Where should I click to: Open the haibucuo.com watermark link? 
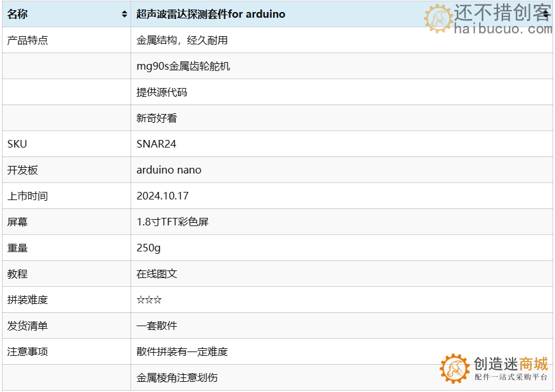click(x=503, y=28)
